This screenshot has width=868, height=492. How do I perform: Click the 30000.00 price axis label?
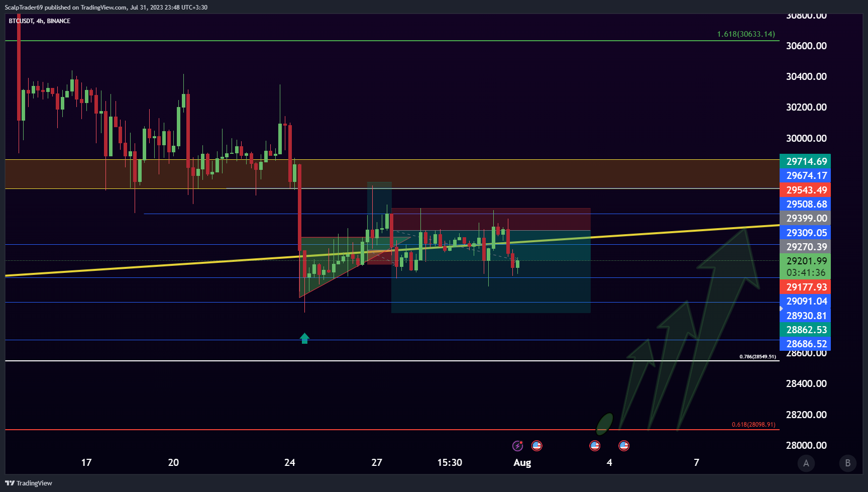pyautogui.click(x=806, y=138)
